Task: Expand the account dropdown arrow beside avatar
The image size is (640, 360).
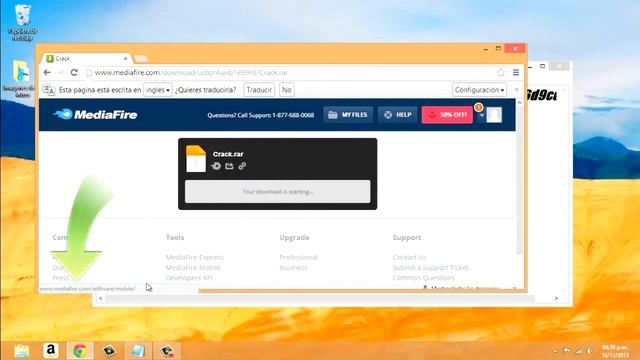Action: (x=482, y=116)
